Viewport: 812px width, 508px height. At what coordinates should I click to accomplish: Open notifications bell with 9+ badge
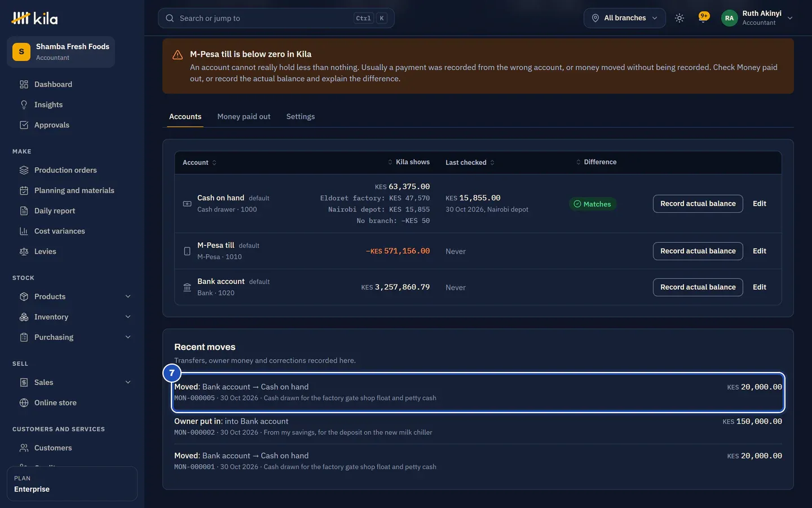(703, 18)
